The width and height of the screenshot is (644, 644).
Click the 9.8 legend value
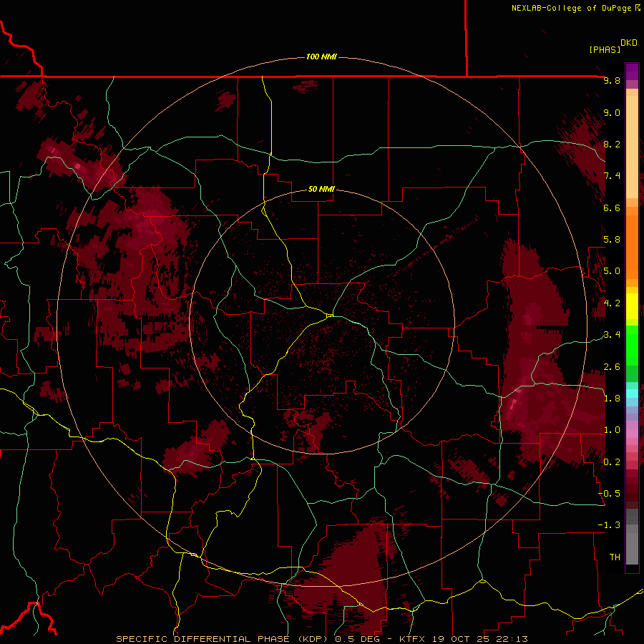coord(612,80)
